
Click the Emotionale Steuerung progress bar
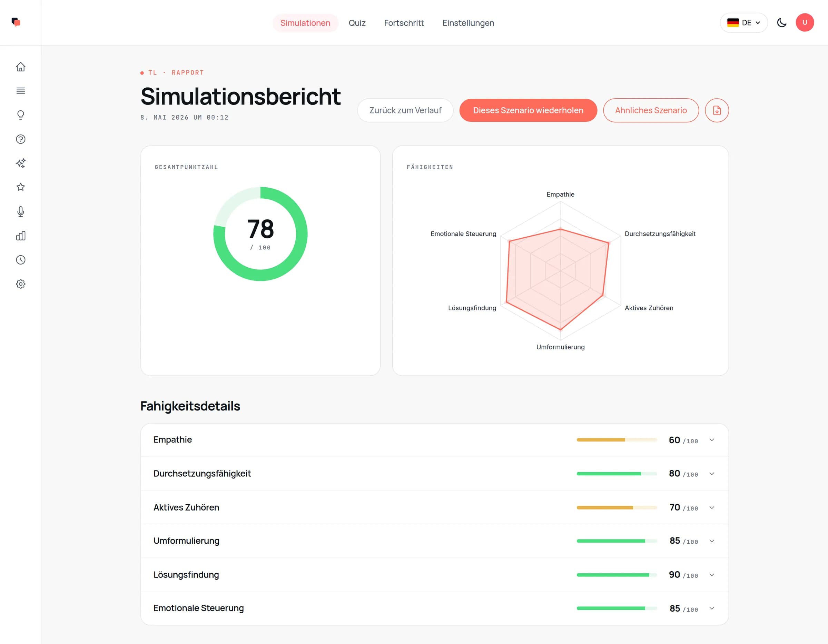click(x=617, y=608)
